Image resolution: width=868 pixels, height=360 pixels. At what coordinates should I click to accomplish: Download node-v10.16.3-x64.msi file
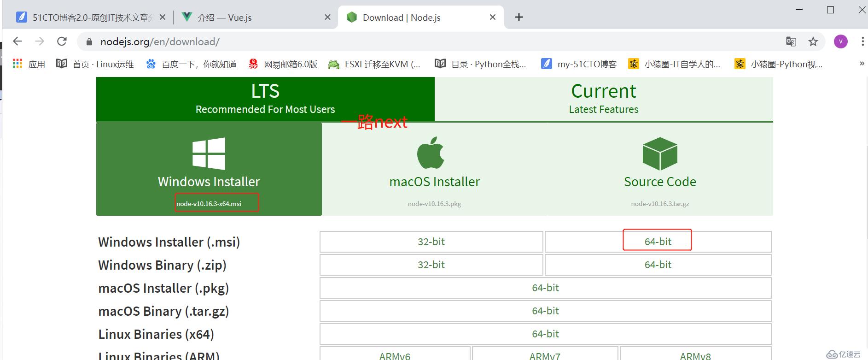coord(209,203)
